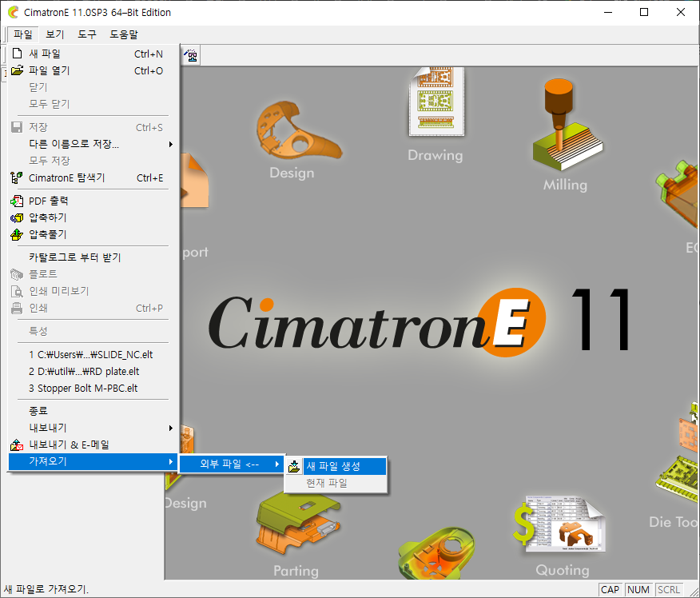Expand the 내보내기 submenu
This screenshot has width=700, height=598.
93,428
